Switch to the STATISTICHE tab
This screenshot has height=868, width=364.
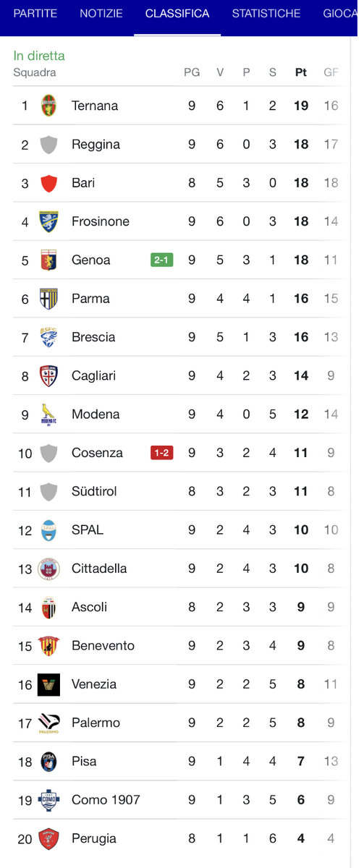[x=266, y=14]
